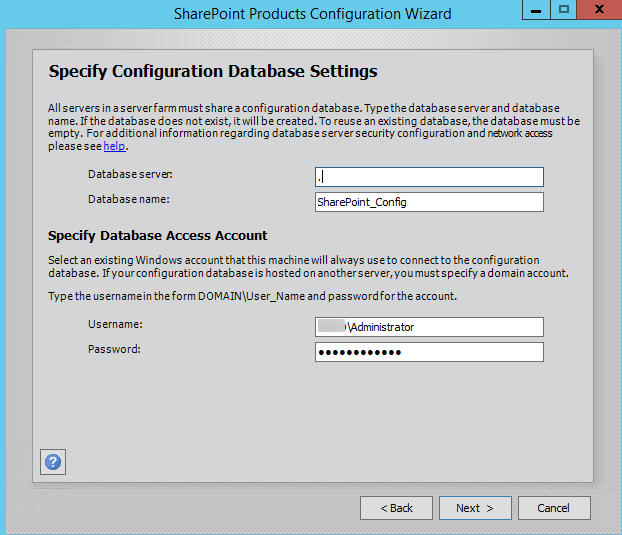Open the blue question mark help icon

point(53,462)
